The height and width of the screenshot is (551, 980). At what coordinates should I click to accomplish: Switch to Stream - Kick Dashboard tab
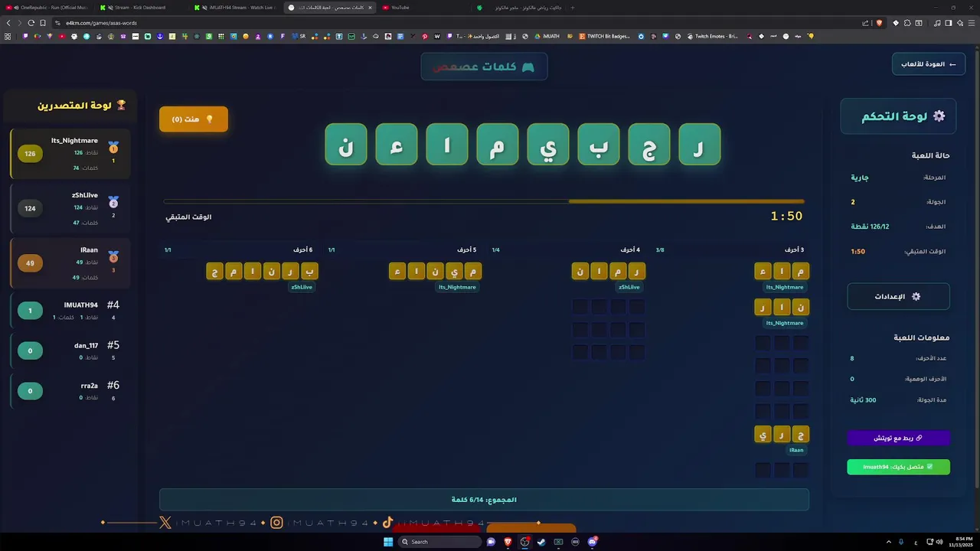(140, 8)
